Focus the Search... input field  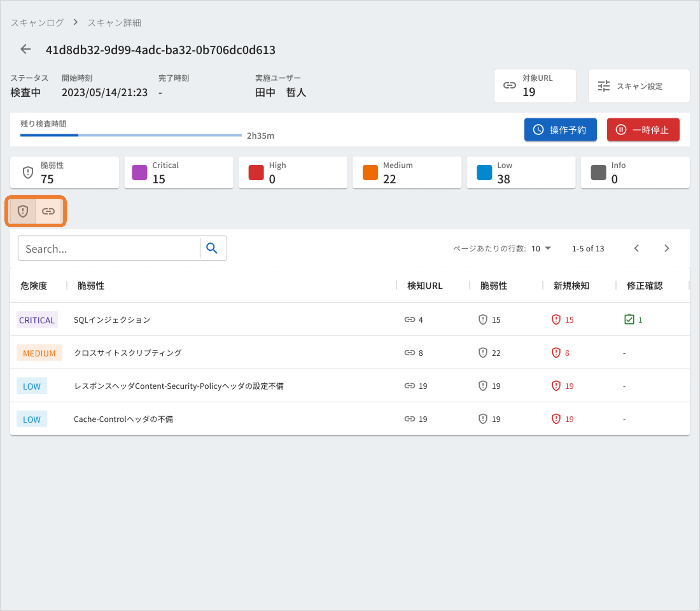109,248
